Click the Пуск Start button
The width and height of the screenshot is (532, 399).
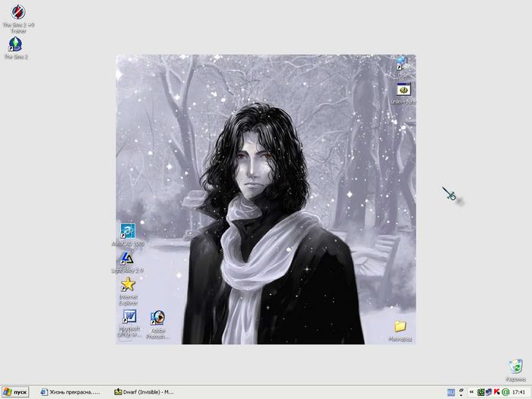(15, 392)
